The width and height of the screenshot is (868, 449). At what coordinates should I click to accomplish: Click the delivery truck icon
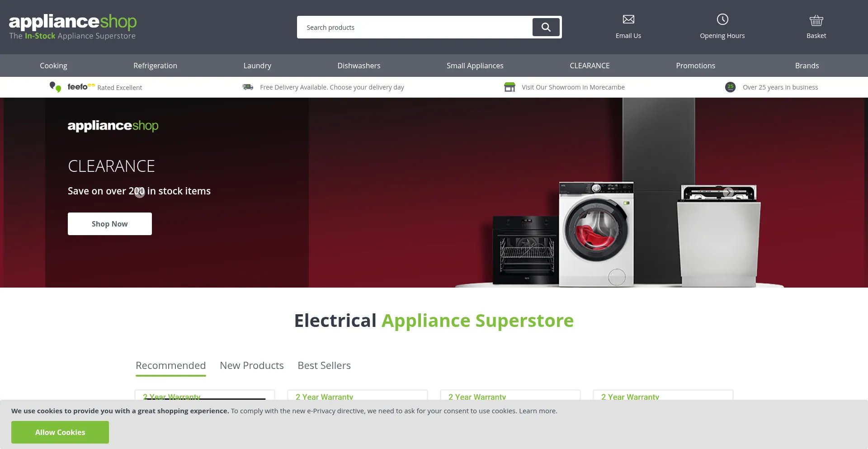coord(248,87)
